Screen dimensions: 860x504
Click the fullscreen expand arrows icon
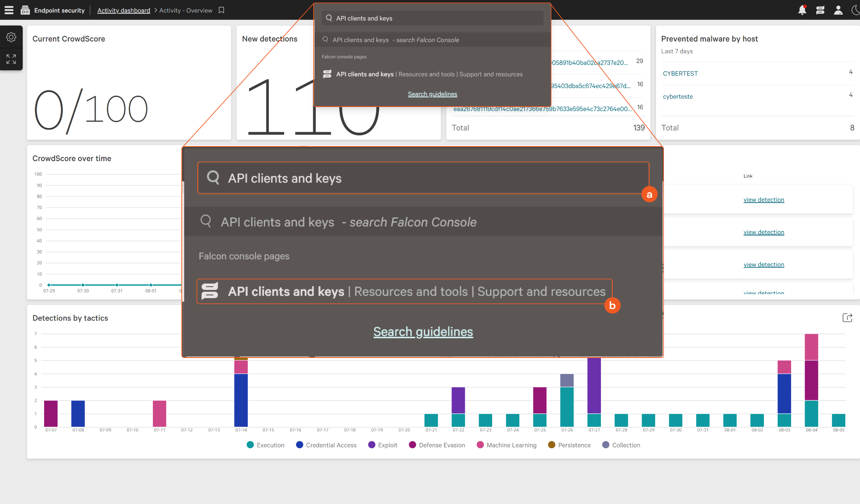tap(11, 59)
